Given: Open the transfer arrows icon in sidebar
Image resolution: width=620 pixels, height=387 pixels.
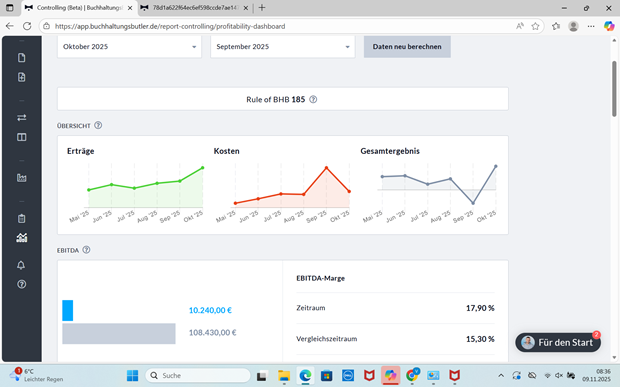Looking at the screenshot, I should (x=22, y=117).
